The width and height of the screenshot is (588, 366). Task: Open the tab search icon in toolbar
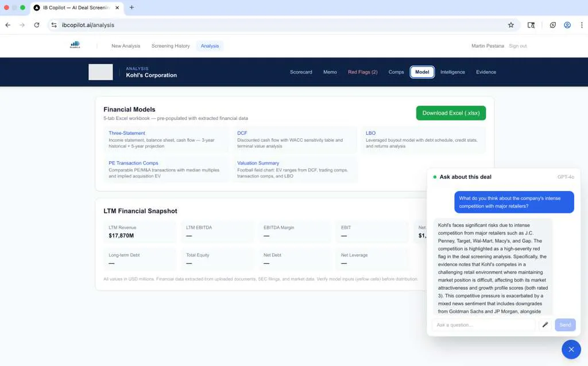(531, 25)
